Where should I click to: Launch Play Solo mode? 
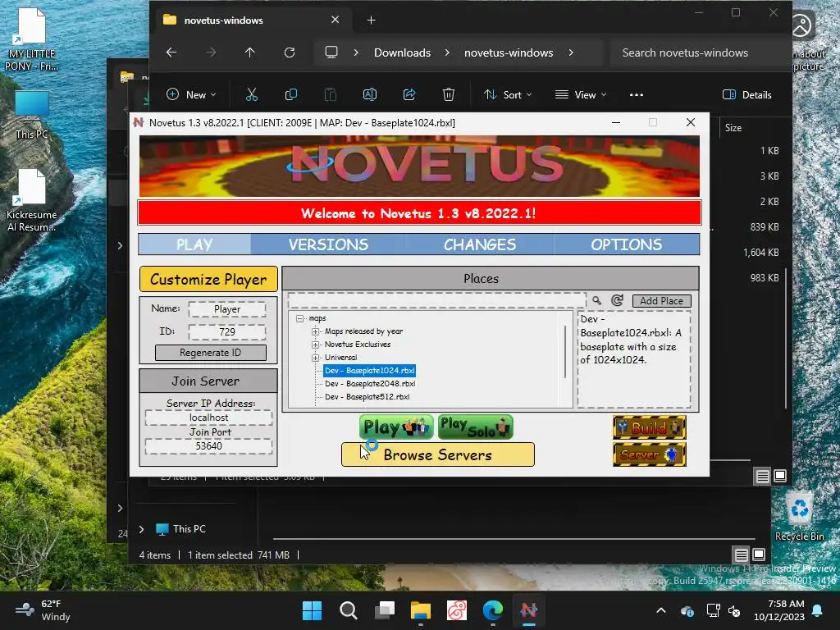(x=475, y=427)
